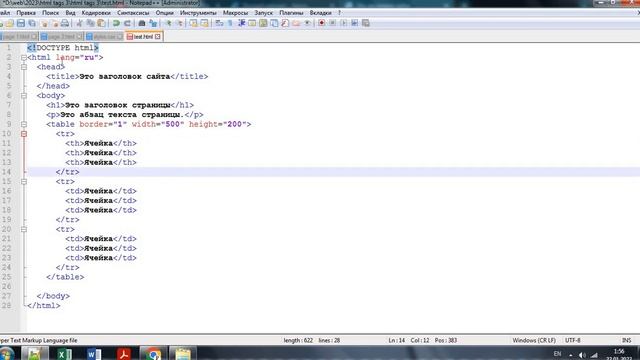
Task: Toggle synchronized horizontal scrolling
Action: [204, 23]
